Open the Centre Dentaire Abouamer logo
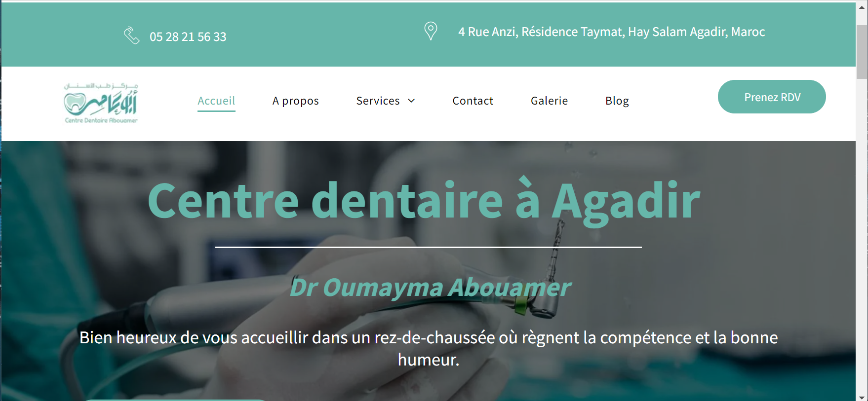Viewport: 868px width, 401px height. pos(101,103)
